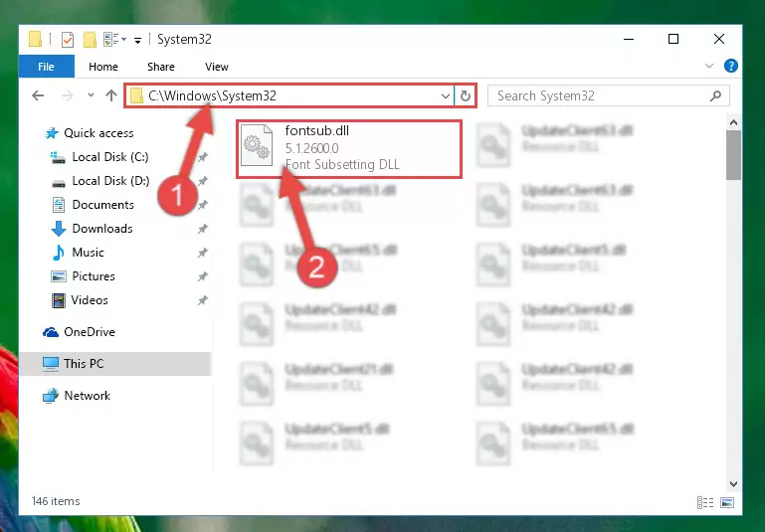The height and width of the screenshot is (532, 765).
Task: Click the Search System32 box
Action: (x=609, y=95)
